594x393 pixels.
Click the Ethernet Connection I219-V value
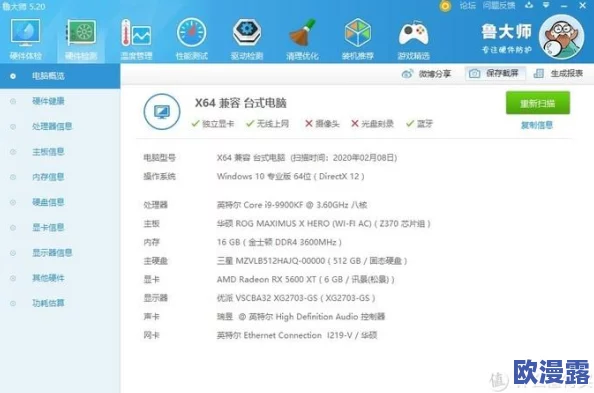(297, 335)
